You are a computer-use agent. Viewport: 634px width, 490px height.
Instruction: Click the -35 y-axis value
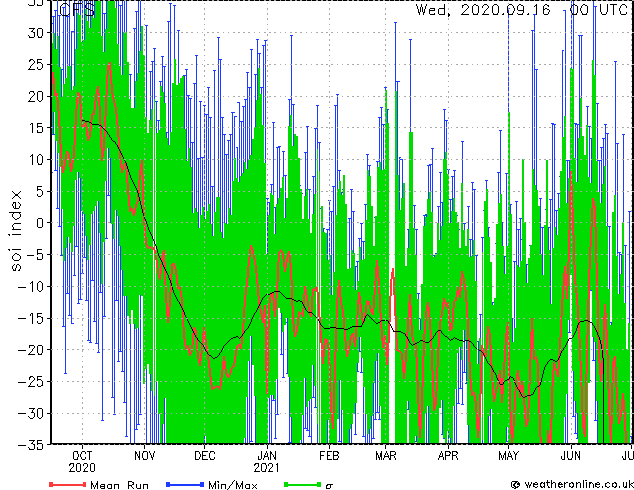pos(31,445)
